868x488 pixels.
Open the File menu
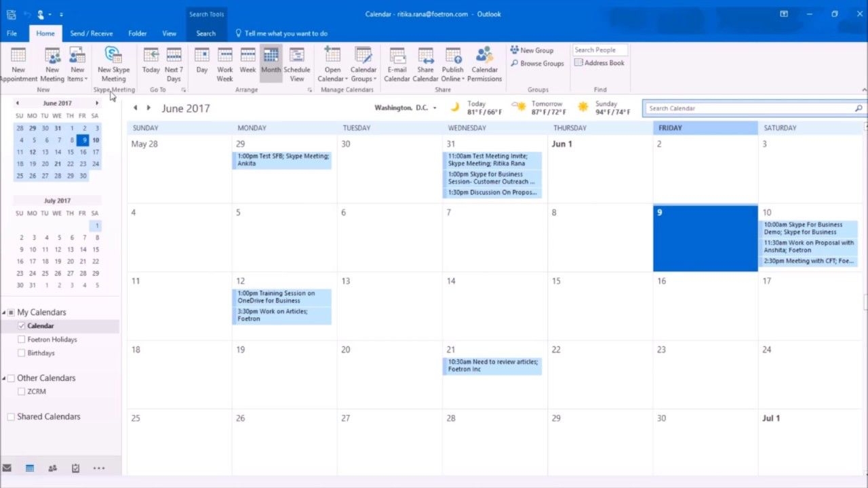12,33
